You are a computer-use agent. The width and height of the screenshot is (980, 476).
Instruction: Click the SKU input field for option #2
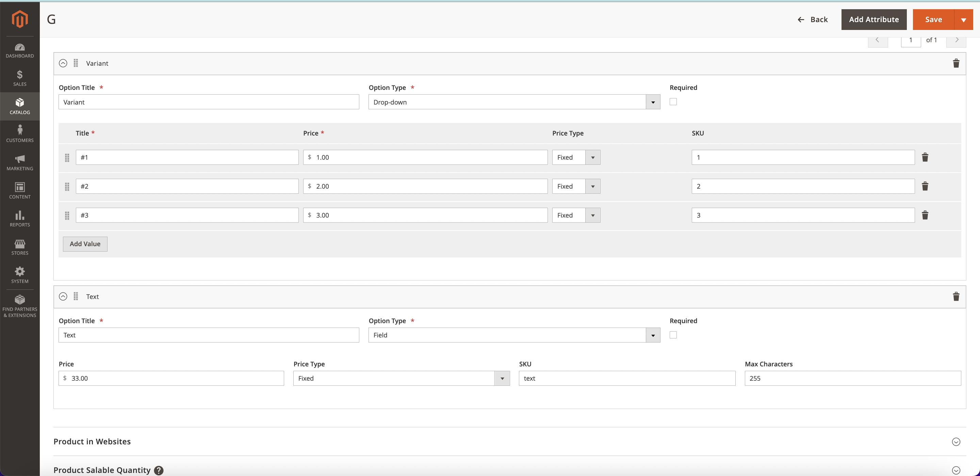[803, 186]
